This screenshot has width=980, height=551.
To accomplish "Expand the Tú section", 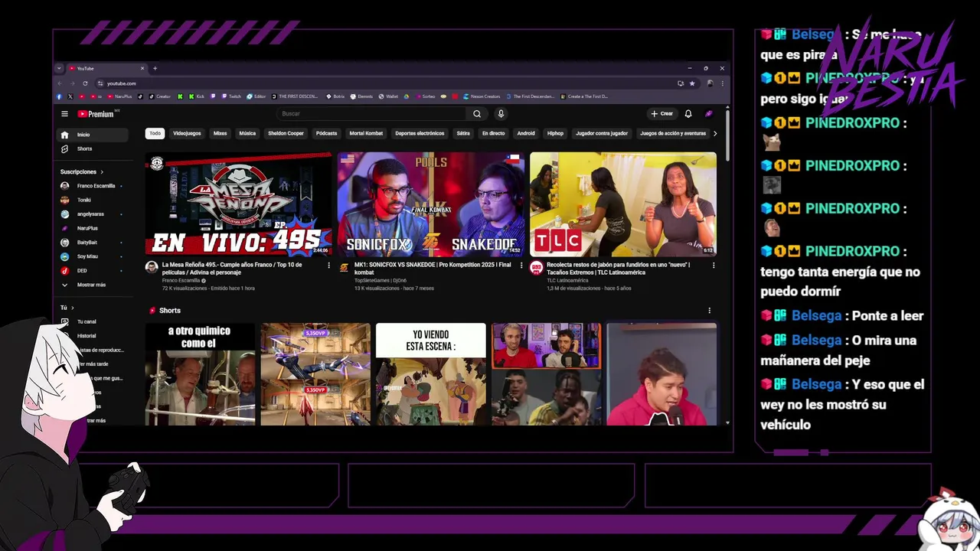I will (67, 308).
